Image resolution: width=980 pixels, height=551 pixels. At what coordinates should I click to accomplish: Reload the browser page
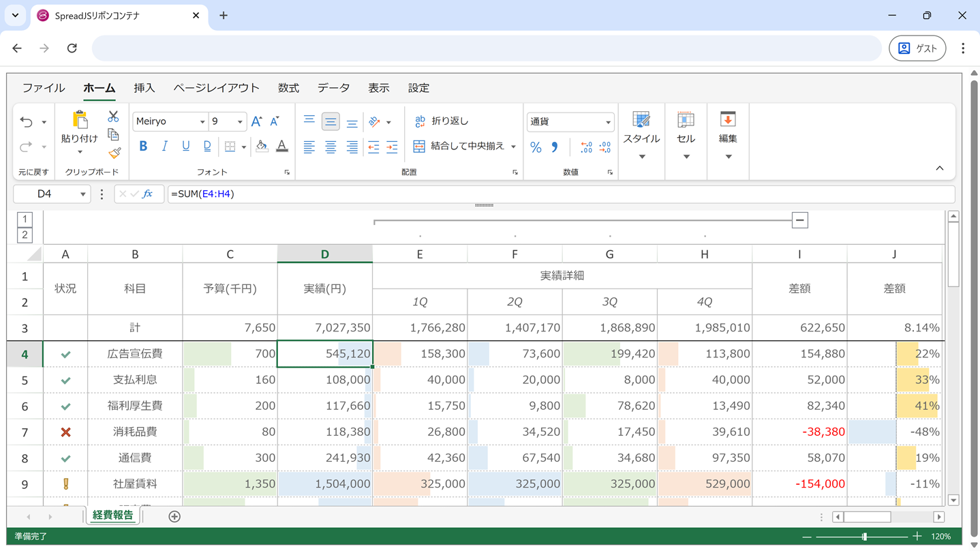click(72, 48)
